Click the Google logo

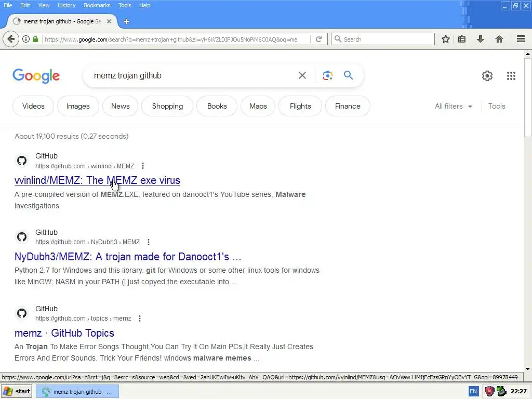click(36, 76)
